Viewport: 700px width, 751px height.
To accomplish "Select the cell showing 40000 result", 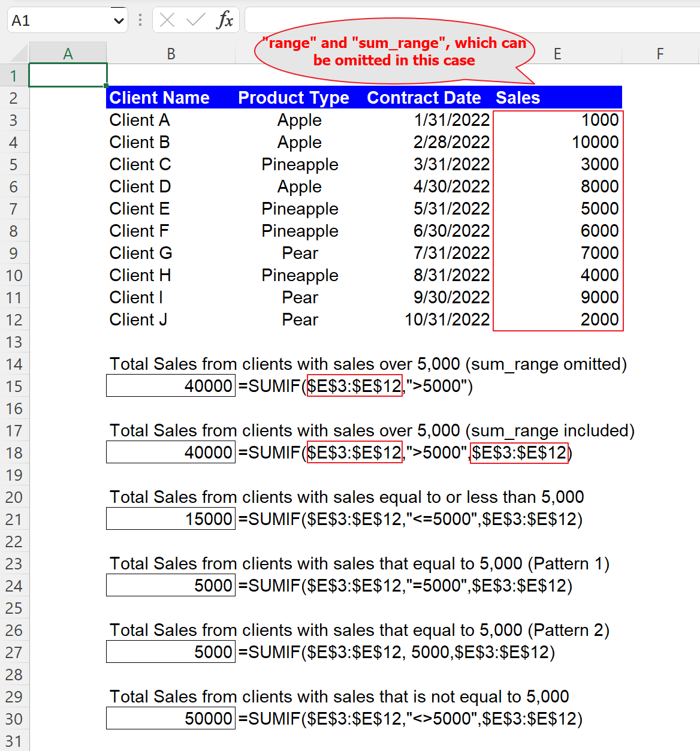I will (x=170, y=385).
